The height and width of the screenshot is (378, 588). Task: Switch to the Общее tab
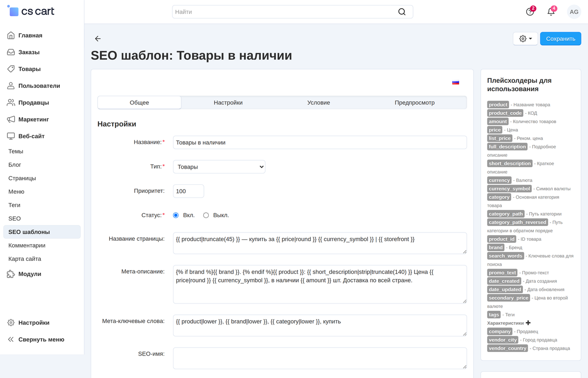click(140, 102)
